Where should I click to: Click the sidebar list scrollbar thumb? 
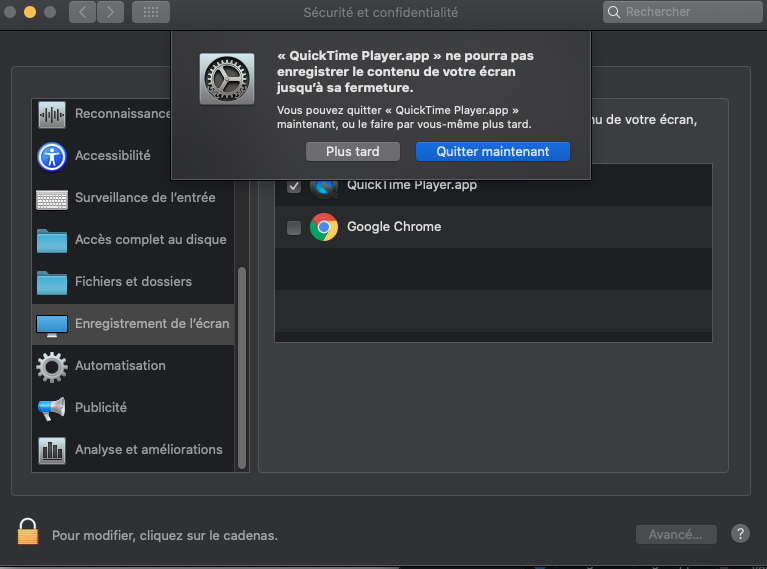[242, 368]
